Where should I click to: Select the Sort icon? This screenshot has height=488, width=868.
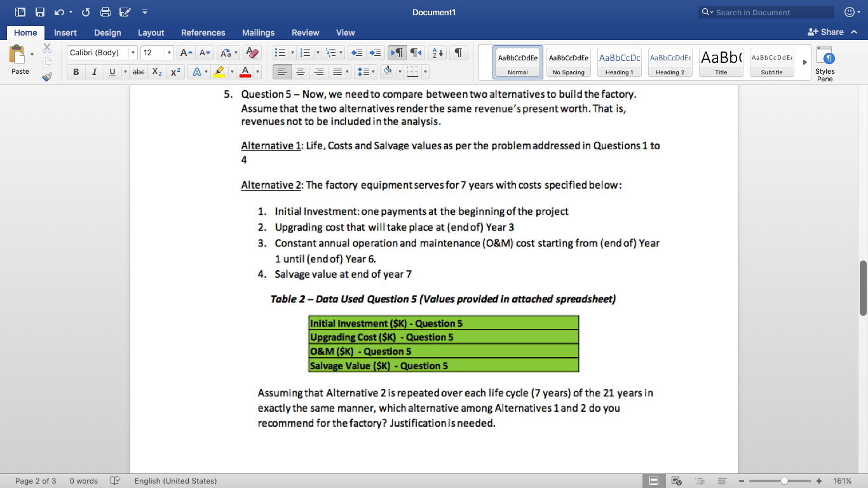(438, 53)
